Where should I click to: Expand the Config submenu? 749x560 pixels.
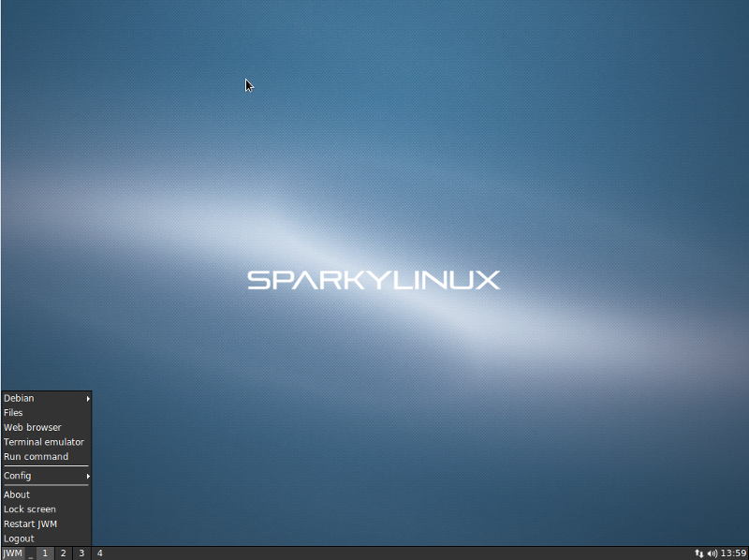pos(46,476)
